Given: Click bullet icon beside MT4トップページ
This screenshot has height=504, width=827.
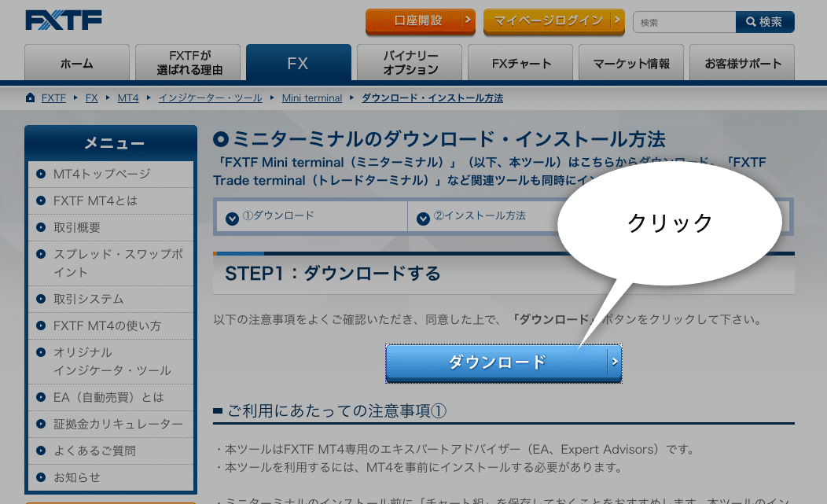Looking at the screenshot, I should coord(41,174).
